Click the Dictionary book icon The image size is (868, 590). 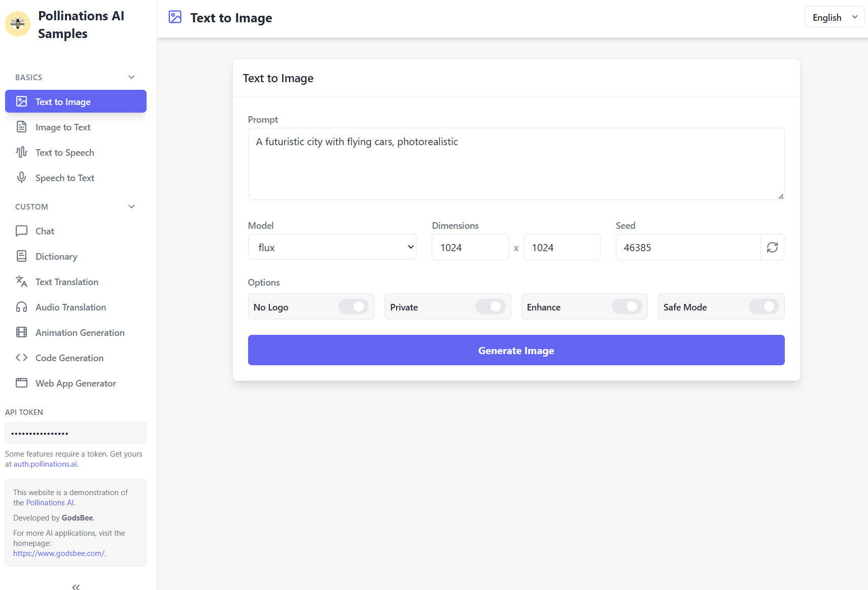point(21,256)
